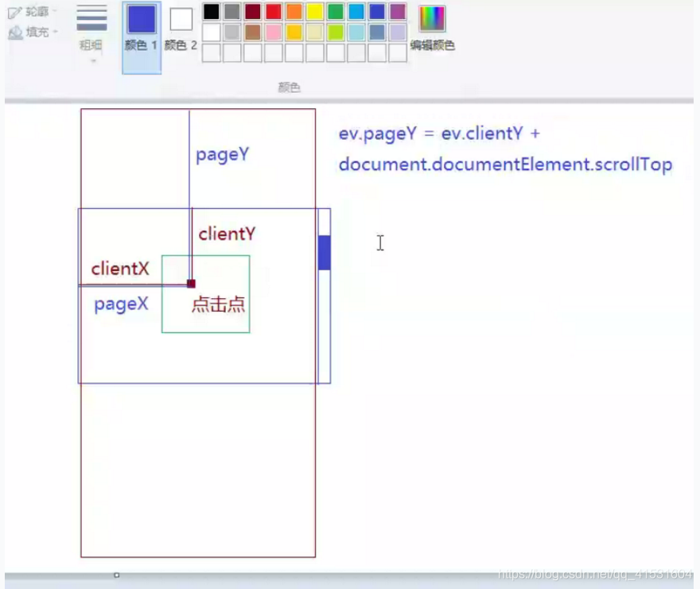Pick the red color swatch

click(x=273, y=12)
